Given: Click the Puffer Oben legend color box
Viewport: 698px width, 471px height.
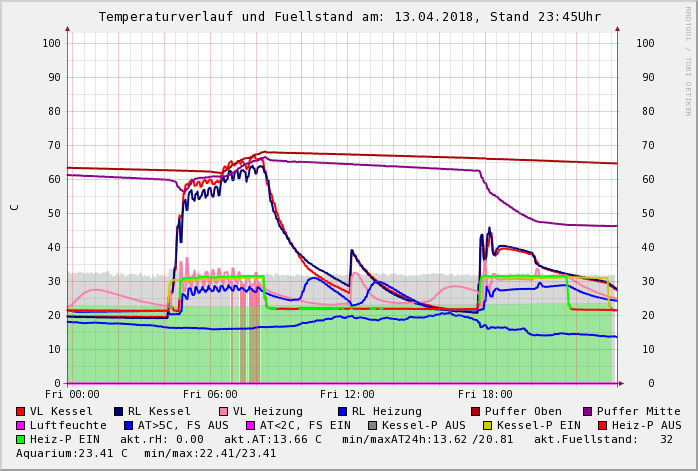Looking at the screenshot, I should 475,412.
